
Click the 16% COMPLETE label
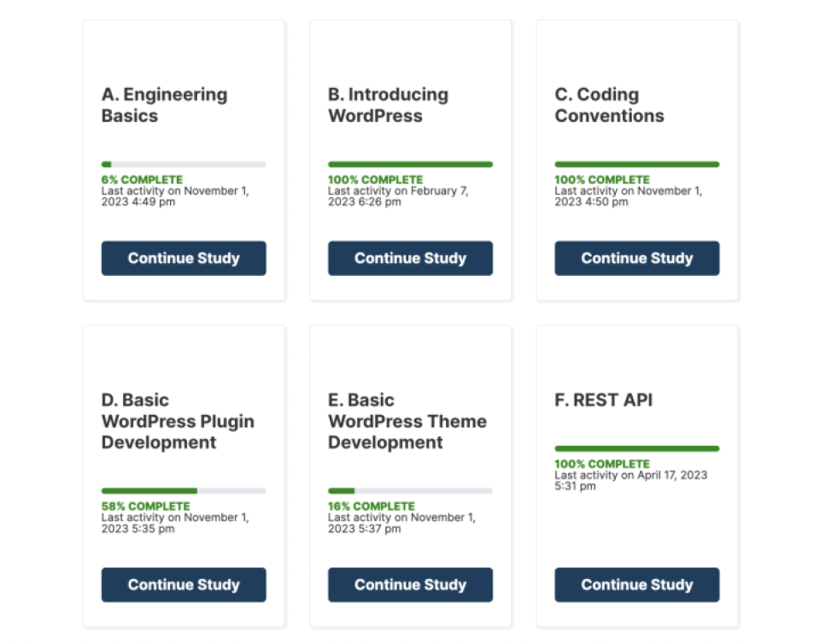click(x=372, y=506)
